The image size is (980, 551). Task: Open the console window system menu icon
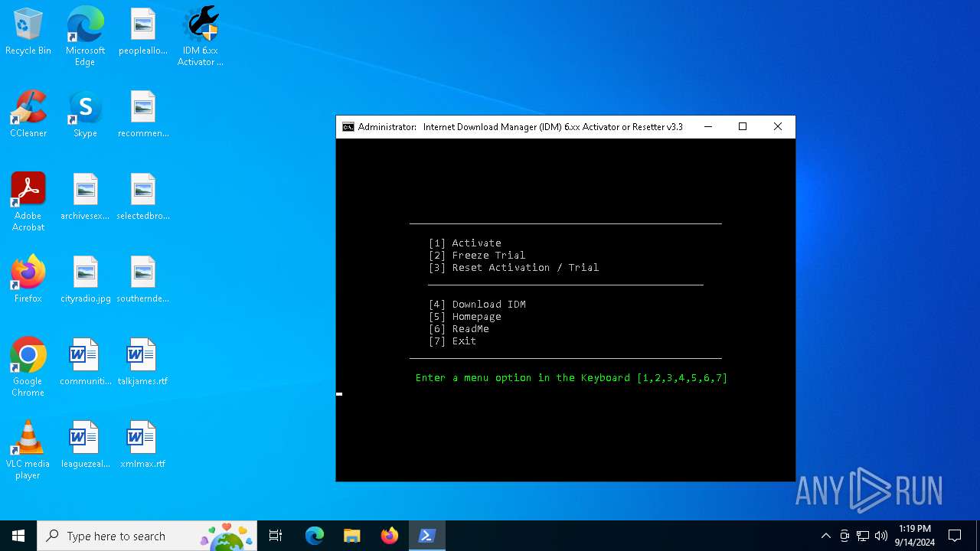click(x=348, y=127)
